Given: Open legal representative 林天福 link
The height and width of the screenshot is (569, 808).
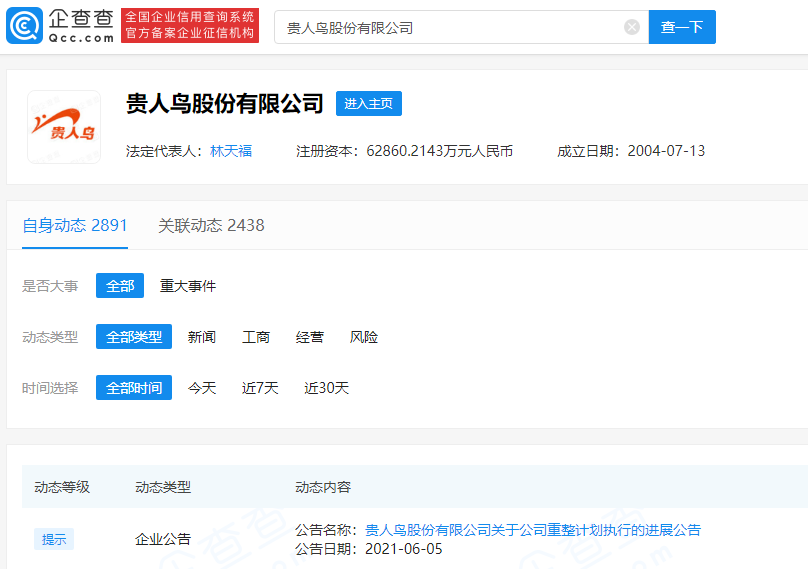Looking at the screenshot, I should tap(231, 151).
